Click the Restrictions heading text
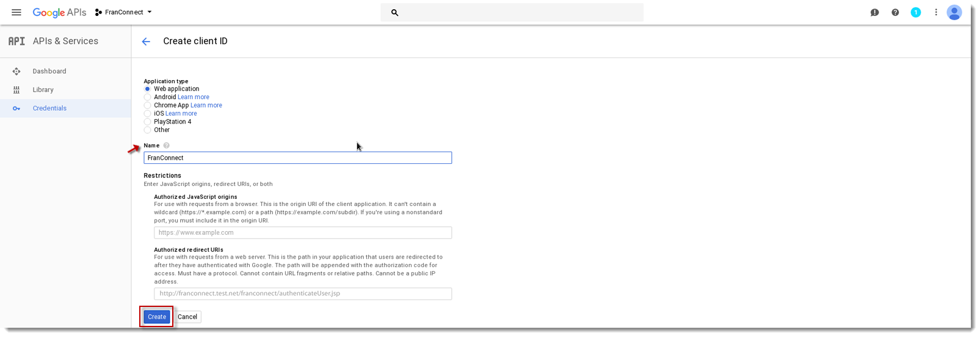 pyautogui.click(x=162, y=175)
